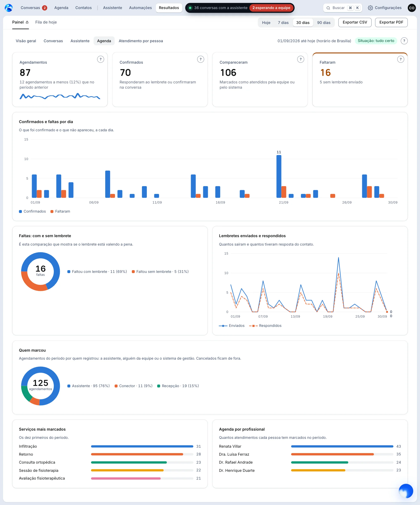Screen dimensions: 420x505
Task: Toggle Conector slice in Quem marcou legend
Action: [133, 386]
